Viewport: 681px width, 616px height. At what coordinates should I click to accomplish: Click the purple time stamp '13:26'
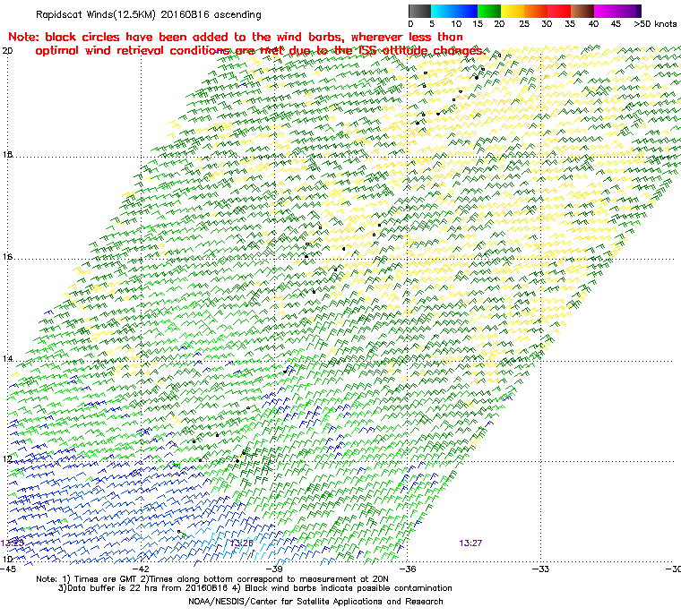[241, 543]
